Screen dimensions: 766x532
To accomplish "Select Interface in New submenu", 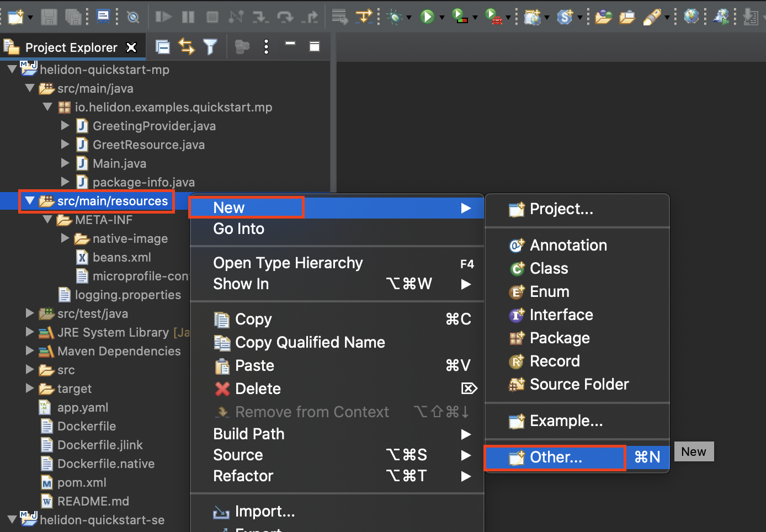I will (577, 315).
